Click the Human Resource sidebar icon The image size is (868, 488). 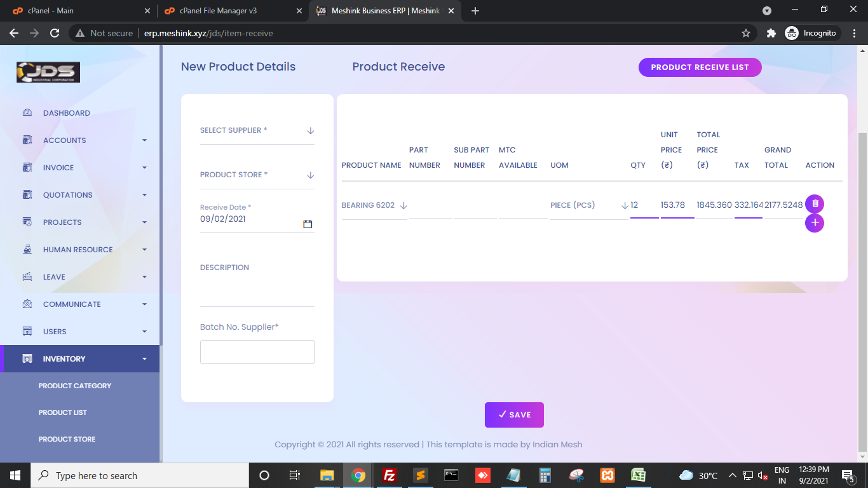[x=27, y=250]
